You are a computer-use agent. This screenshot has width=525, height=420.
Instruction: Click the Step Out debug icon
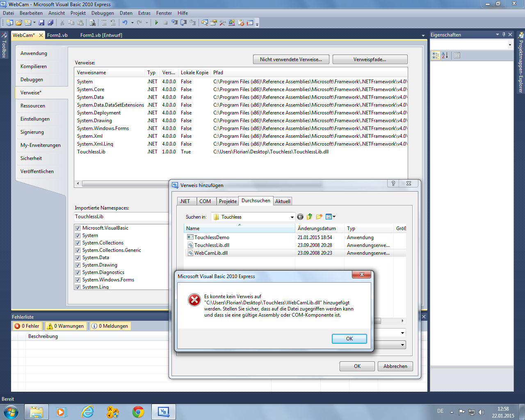click(x=192, y=23)
